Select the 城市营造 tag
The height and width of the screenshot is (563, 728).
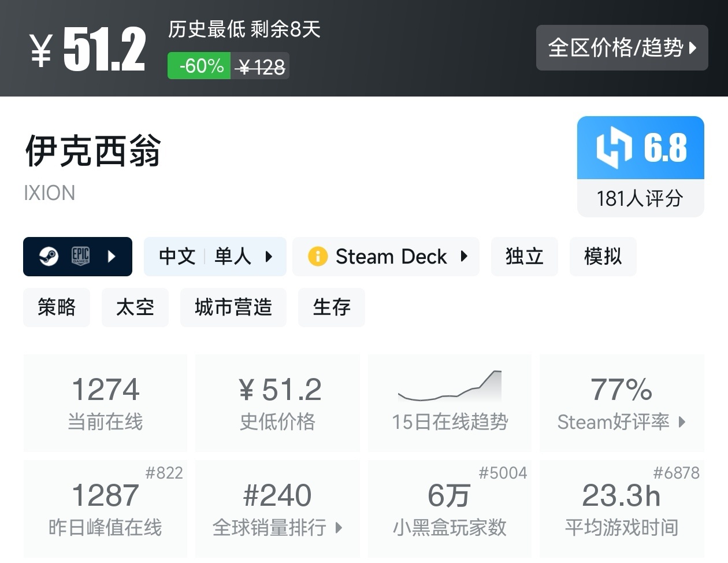(x=233, y=307)
